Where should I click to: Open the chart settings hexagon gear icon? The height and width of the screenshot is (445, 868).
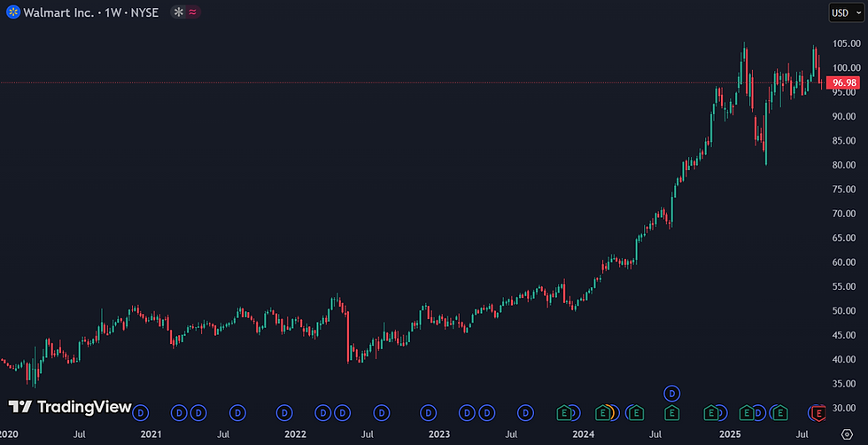(847, 433)
